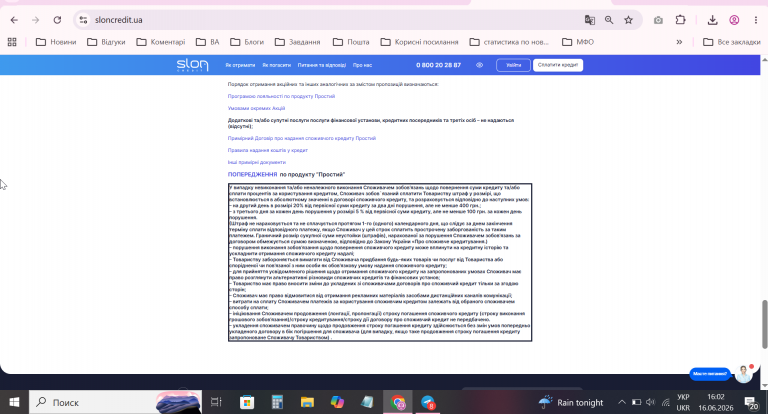Toggle accessibility view with the eye icon
The image size is (768, 414).
(480, 65)
